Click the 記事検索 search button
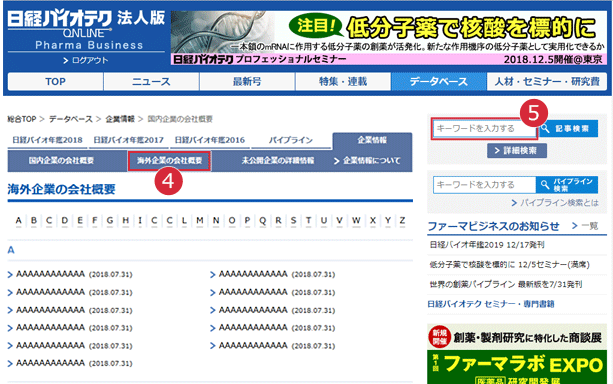613x384 pixels. point(568,129)
